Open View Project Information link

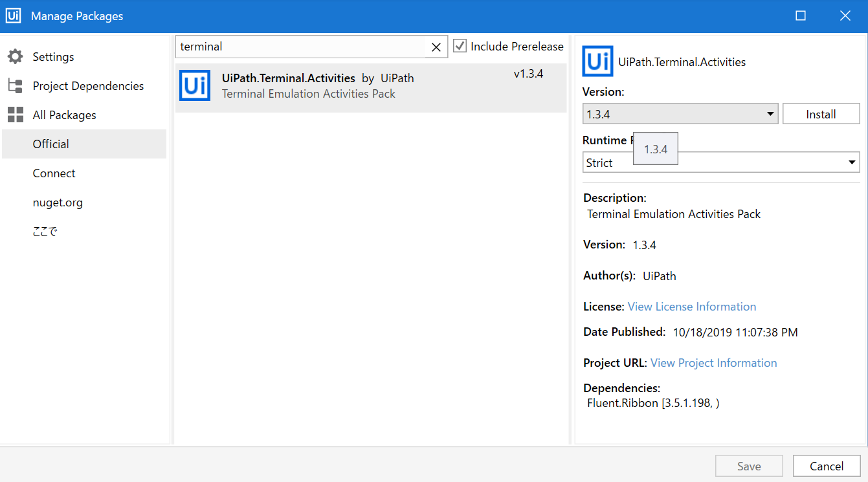(713, 363)
